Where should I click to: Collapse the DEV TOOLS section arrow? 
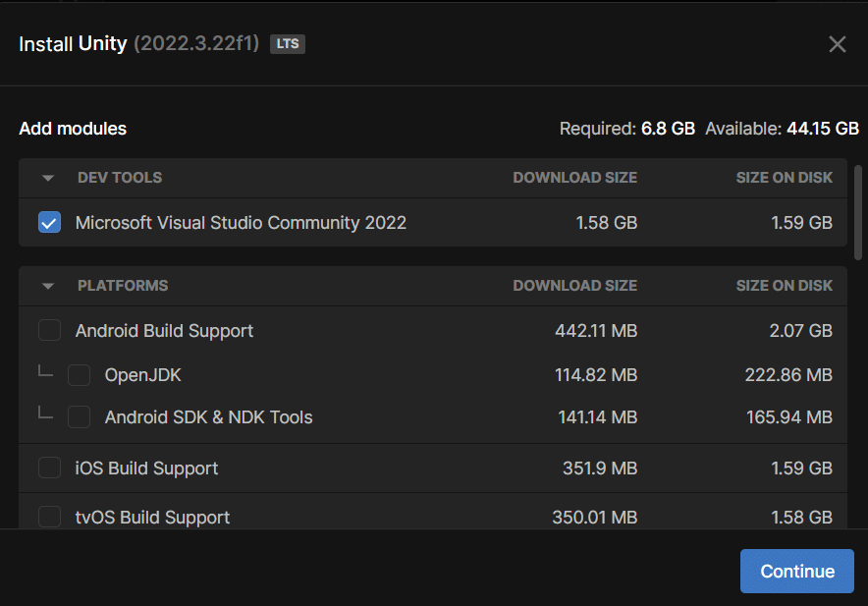tap(48, 178)
